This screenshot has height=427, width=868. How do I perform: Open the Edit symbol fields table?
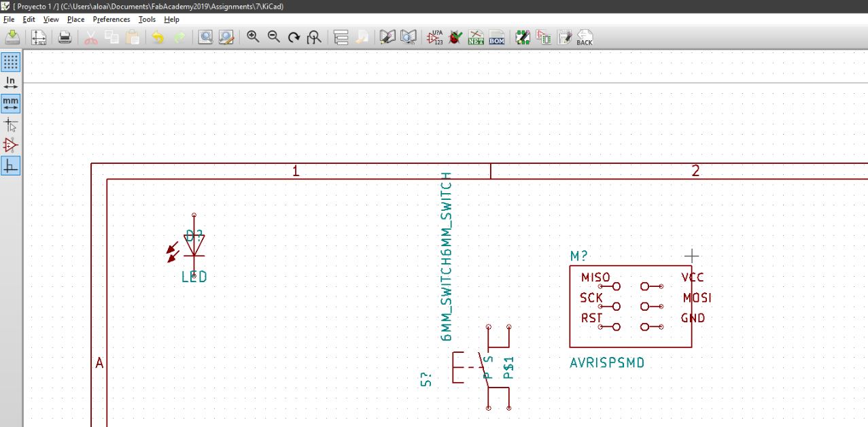(x=564, y=37)
